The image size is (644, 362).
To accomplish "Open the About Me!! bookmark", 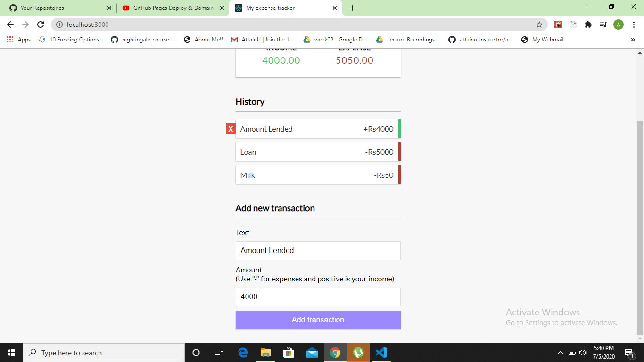I will click(204, 40).
